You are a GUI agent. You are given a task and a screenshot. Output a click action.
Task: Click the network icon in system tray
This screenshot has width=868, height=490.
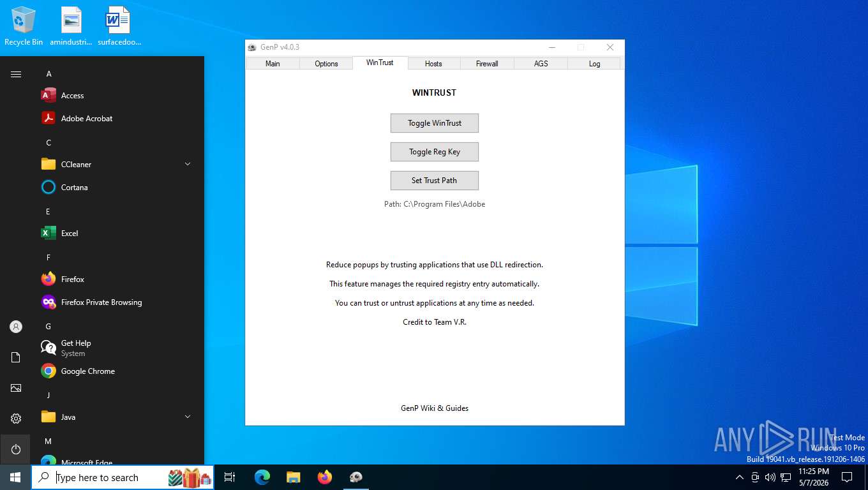coord(786,477)
